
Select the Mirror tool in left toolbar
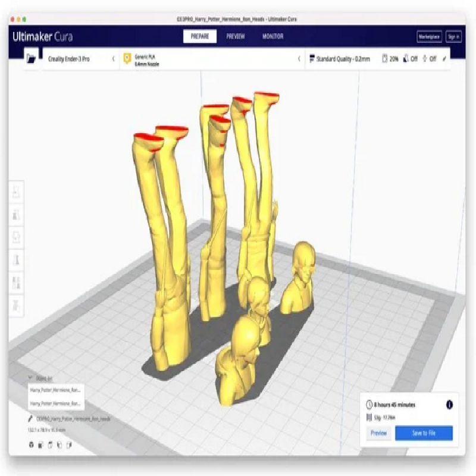(17, 260)
